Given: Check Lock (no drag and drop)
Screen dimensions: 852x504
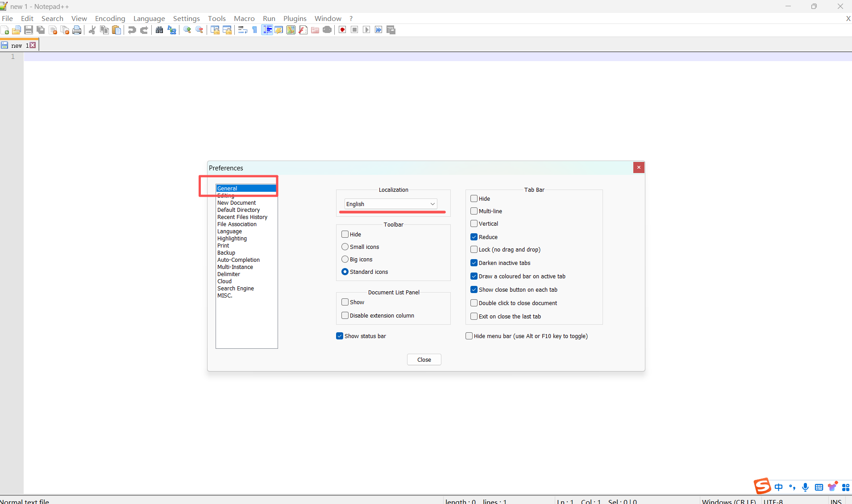Looking at the screenshot, I should 474,249.
